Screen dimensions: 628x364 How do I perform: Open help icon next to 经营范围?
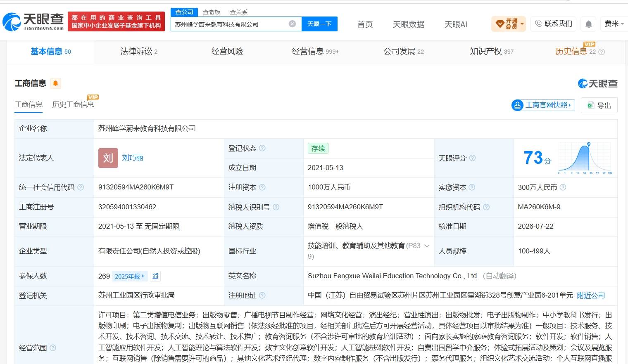pyautogui.click(x=53, y=348)
